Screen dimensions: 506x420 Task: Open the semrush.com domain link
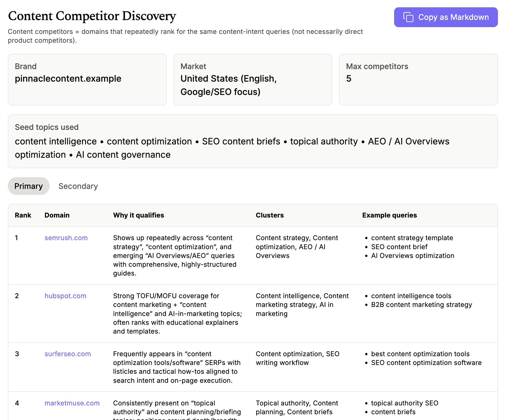(66, 238)
